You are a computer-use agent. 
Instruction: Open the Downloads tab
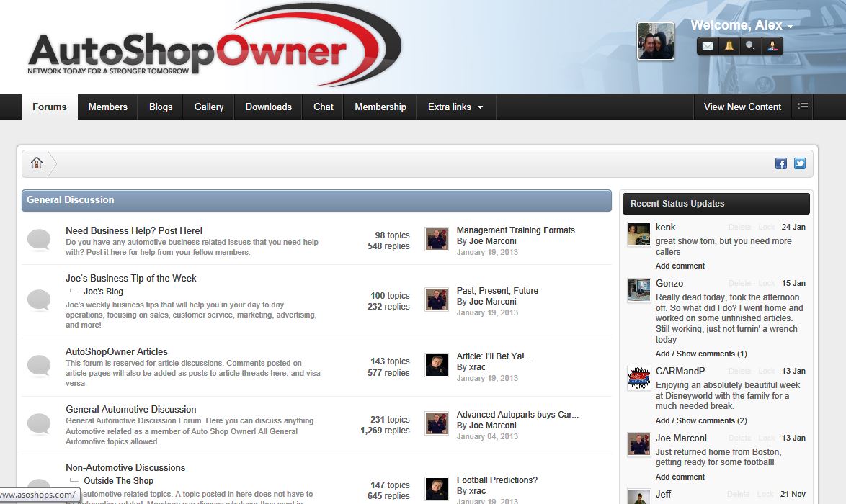point(269,107)
